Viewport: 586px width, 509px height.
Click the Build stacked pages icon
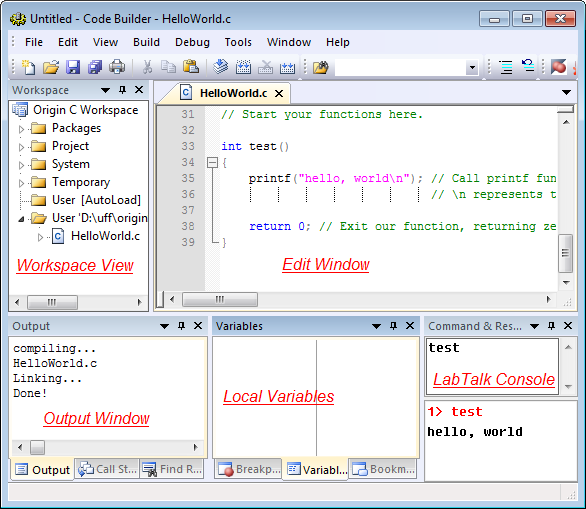220,67
